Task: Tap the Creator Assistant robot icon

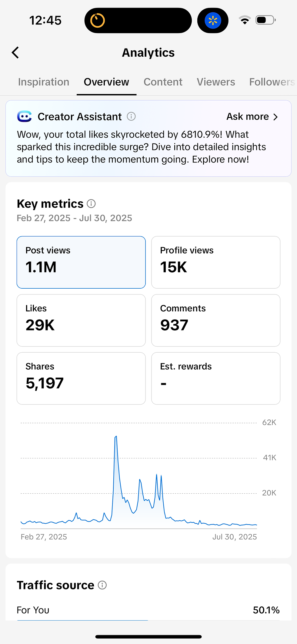Action: (x=25, y=116)
